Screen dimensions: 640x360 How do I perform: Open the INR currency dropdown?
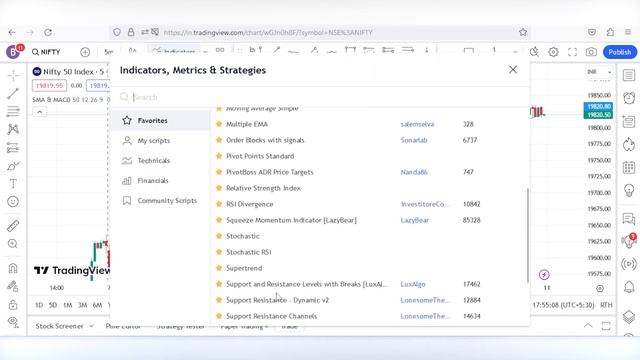point(599,72)
